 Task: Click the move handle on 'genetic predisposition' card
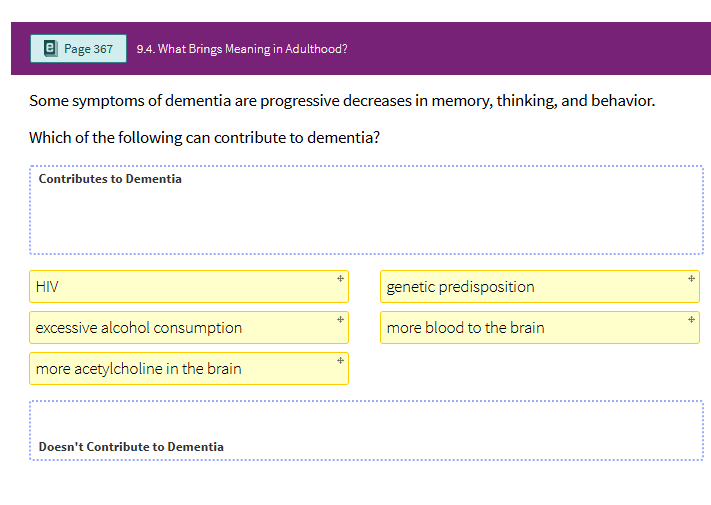(691, 278)
